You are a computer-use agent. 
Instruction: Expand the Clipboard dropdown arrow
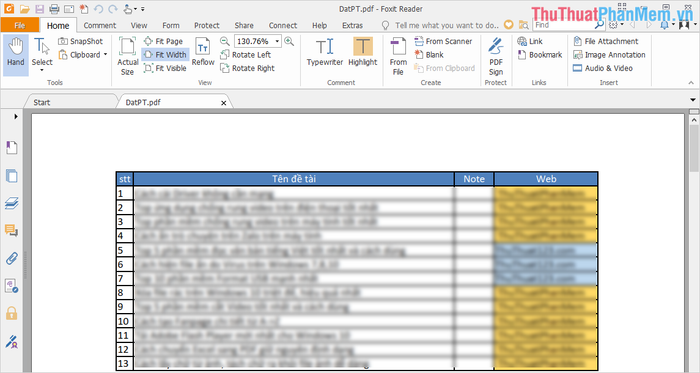pos(106,54)
